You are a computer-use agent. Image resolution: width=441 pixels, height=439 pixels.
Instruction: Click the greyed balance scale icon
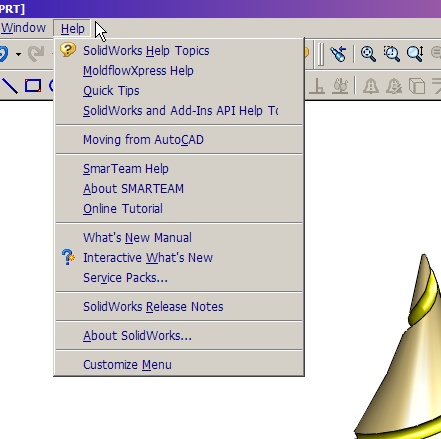340,86
